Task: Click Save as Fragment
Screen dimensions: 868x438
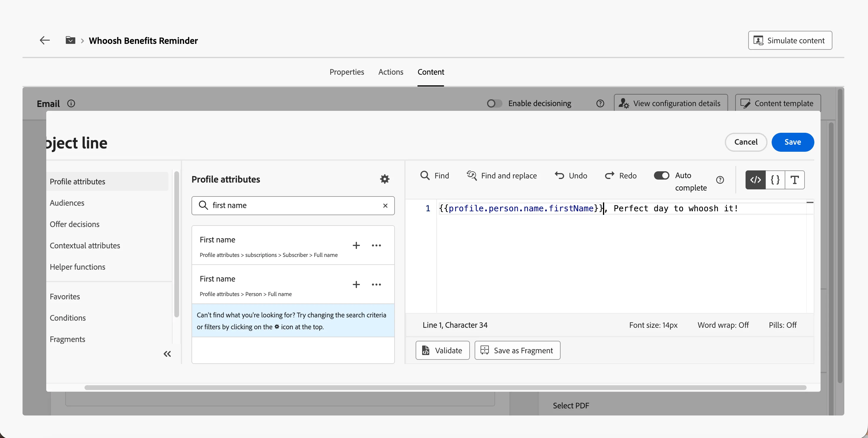Action: pyautogui.click(x=517, y=350)
